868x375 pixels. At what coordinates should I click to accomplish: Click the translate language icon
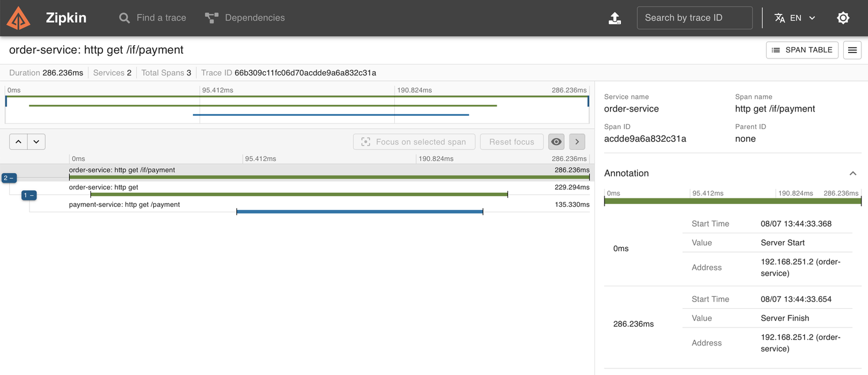779,18
